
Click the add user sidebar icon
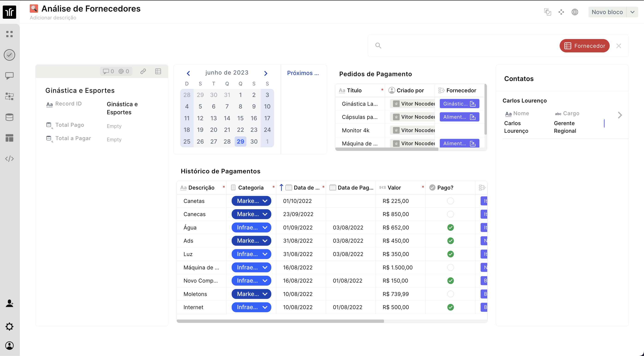coord(9,303)
